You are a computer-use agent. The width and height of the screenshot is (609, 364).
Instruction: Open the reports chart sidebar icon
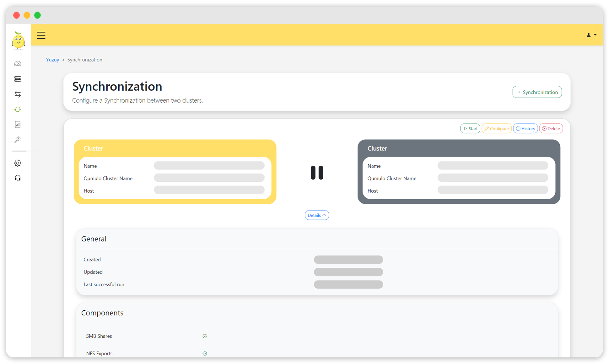point(18,125)
